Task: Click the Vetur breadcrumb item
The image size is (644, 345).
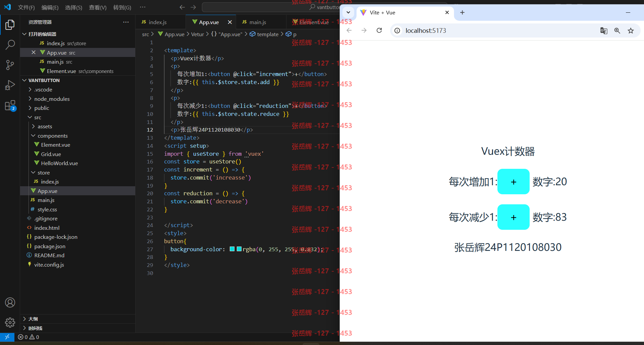Action: [x=198, y=34]
